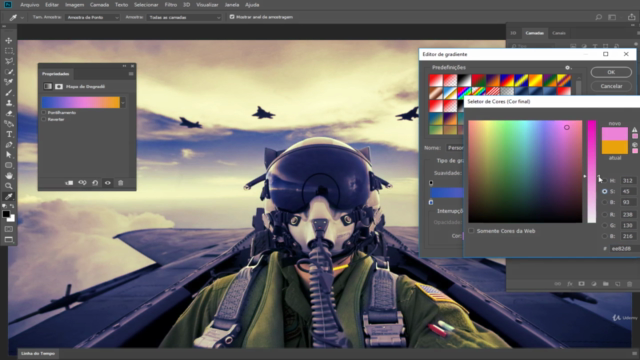Click the layer mask icon in Propriedades
This screenshot has height=360, width=640.
(x=59, y=87)
